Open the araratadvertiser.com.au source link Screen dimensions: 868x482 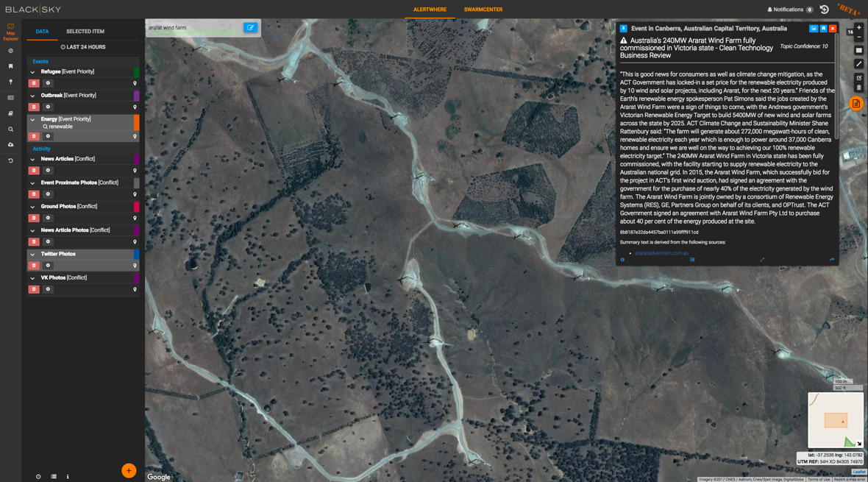662,253
